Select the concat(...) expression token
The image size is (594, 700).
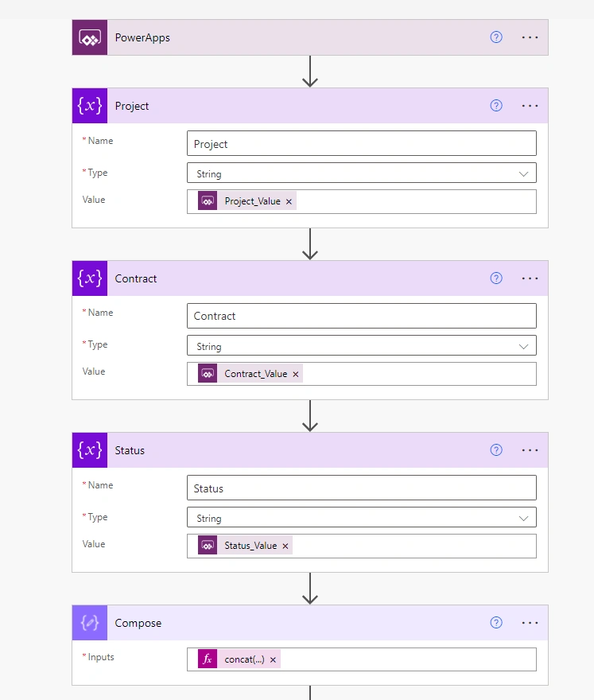pyautogui.click(x=239, y=659)
